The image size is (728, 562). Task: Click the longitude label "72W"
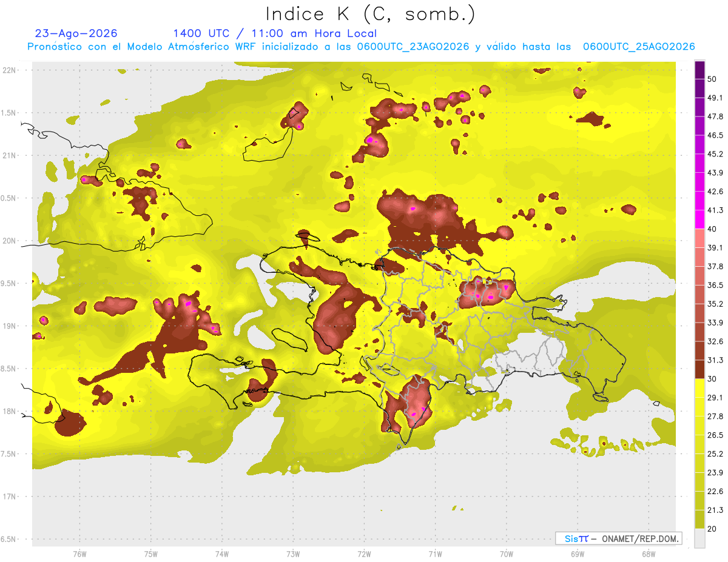click(365, 554)
